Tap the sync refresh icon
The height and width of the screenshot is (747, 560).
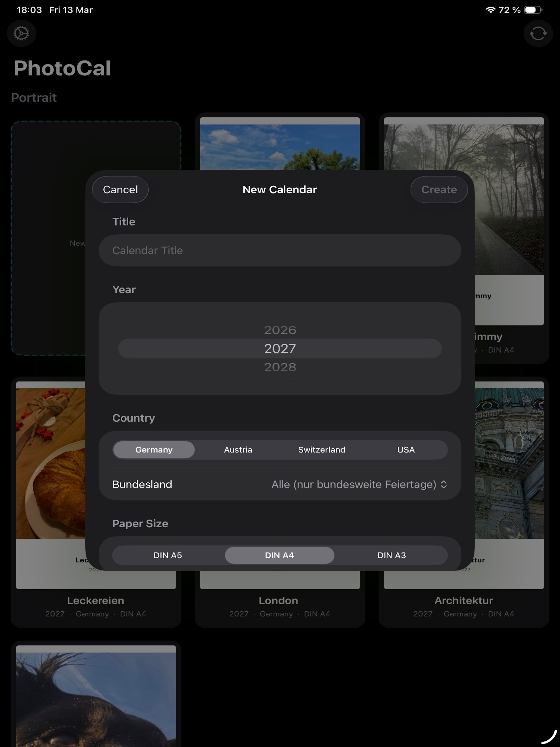coord(538,33)
